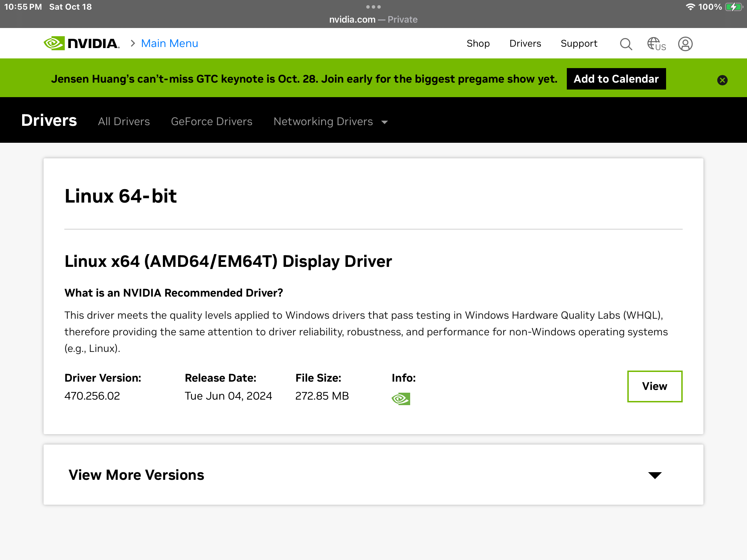Open the Shop menu item

click(x=478, y=44)
